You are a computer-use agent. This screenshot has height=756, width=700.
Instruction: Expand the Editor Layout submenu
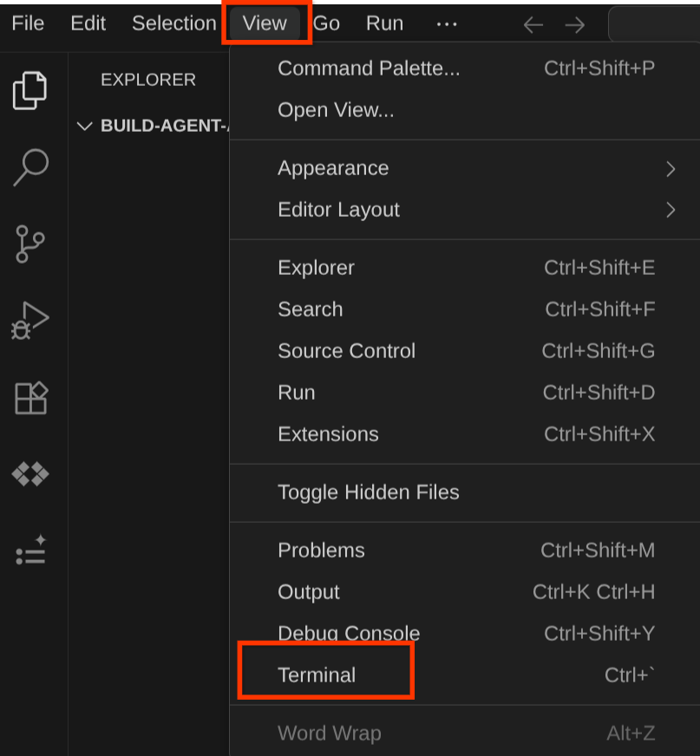(x=338, y=210)
